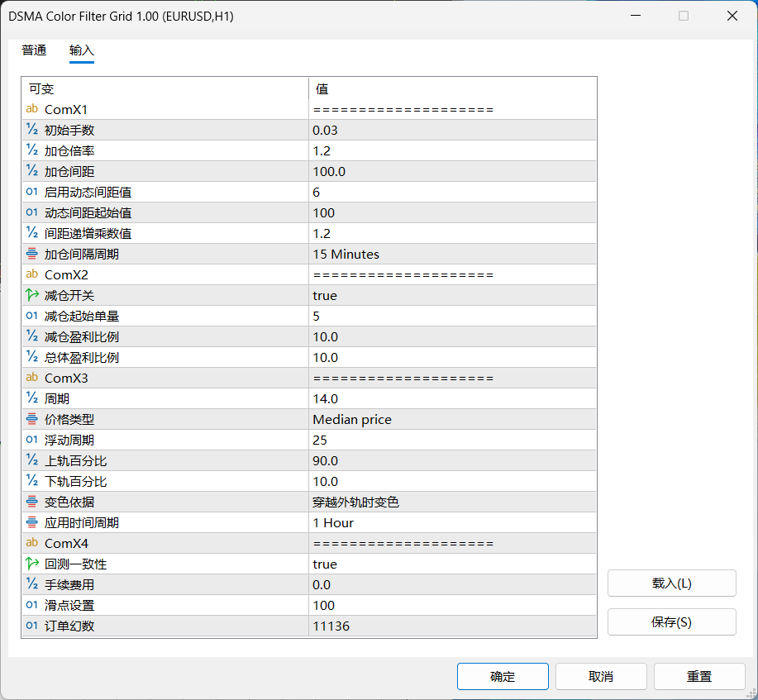Edit the 减仓起始单量 value 5
This screenshot has width=758, height=700.
(x=452, y=317)
